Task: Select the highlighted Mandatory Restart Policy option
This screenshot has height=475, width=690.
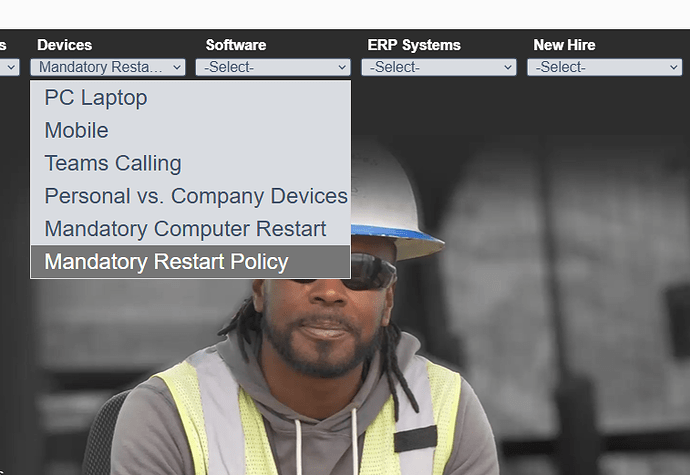Action: point(191,261)
